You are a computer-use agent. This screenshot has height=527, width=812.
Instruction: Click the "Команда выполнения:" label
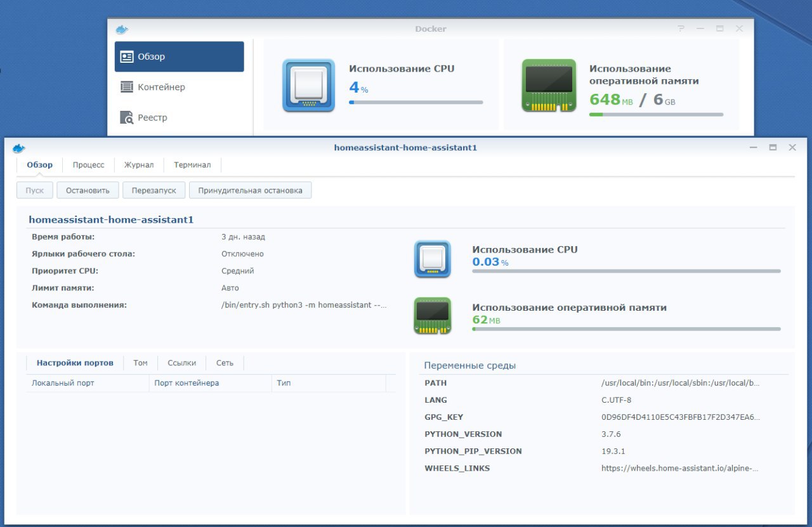79,305
